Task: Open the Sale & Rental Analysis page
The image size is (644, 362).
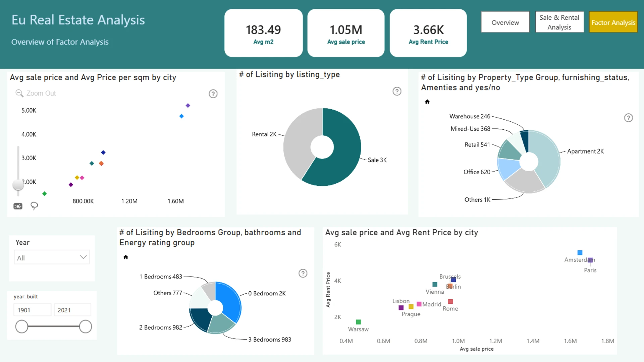Action: 559,22
